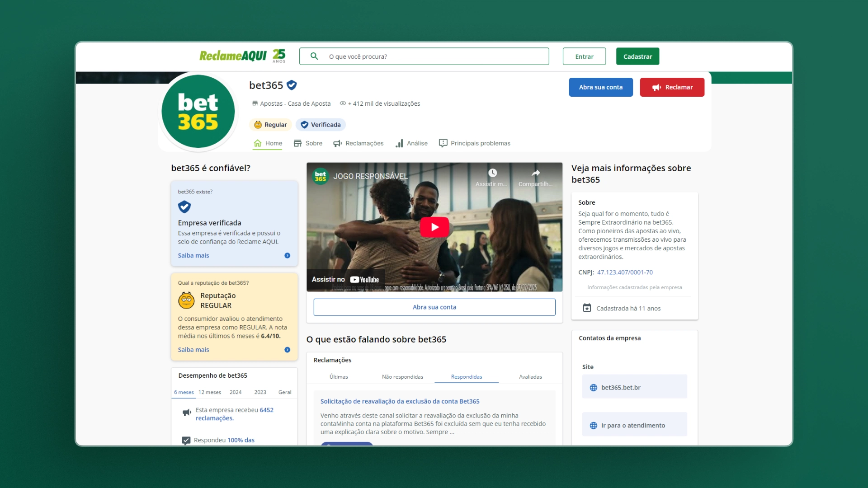Click megaphone icon by received complaints
The width and height of the screenshot is (868, 488).
click(x=187, y=412)
